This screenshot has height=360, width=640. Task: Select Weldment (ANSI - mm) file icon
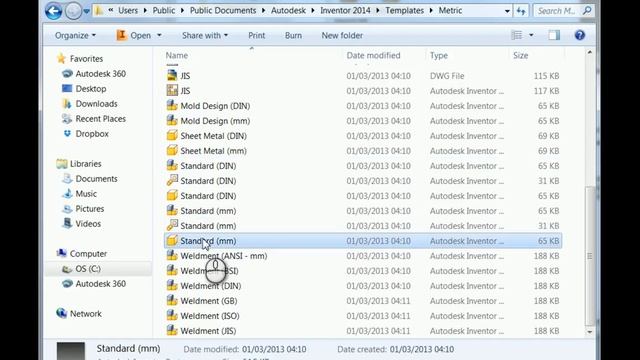tap(172, 256)
